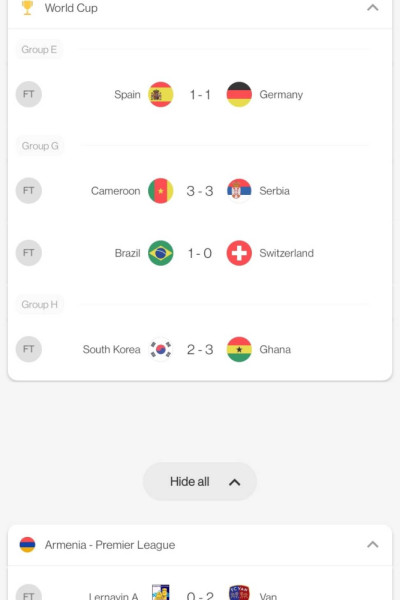The image size is (400, 600).
Task: Click the Ghana flag icon
Action: tap(239, 349)
